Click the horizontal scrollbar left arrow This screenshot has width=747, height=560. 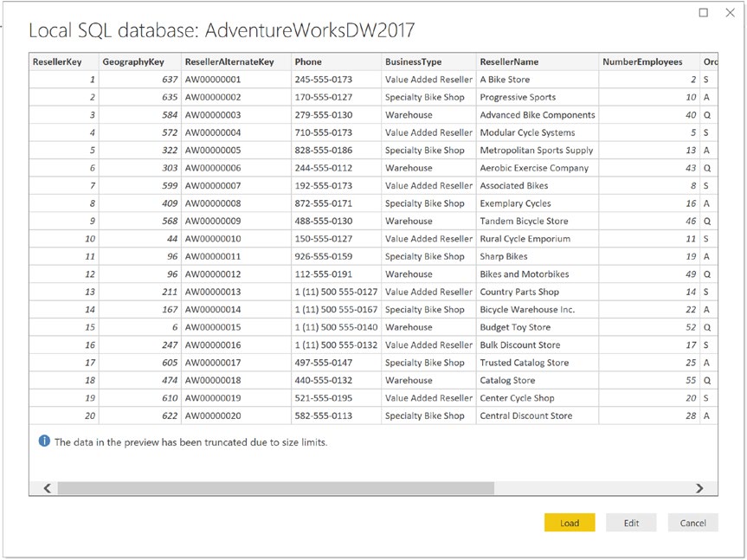tap(47, 488)
